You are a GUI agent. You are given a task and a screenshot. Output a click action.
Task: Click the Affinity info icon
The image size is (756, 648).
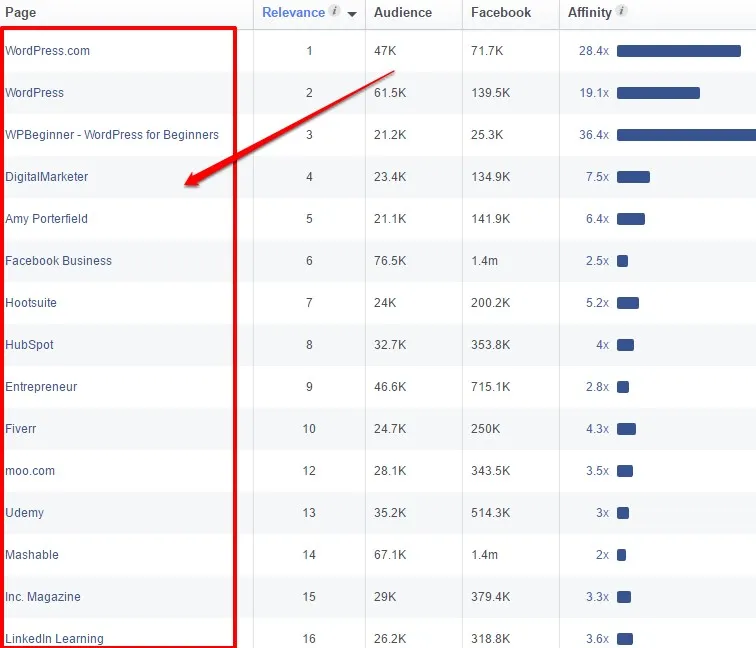coord(621,11)
